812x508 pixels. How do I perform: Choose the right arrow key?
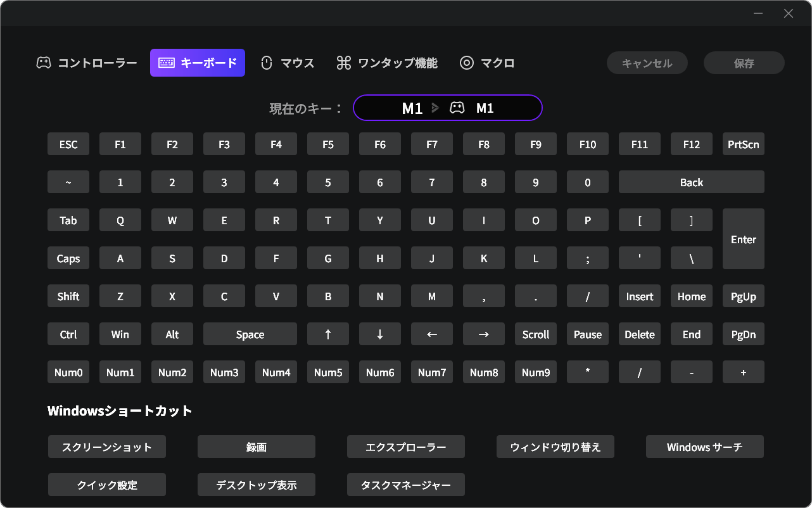point(484,334)
